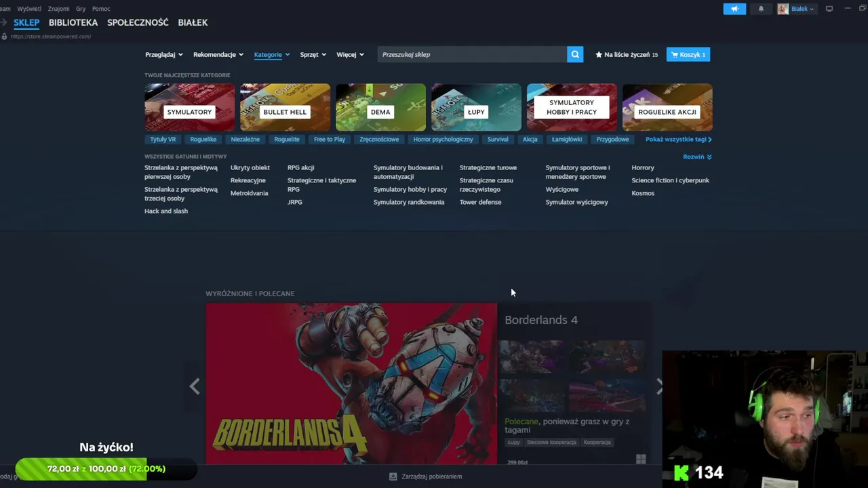Expand the Rekomendacje dropdown
This screenshot has height=488, width=868.
(x=218, y=54)
